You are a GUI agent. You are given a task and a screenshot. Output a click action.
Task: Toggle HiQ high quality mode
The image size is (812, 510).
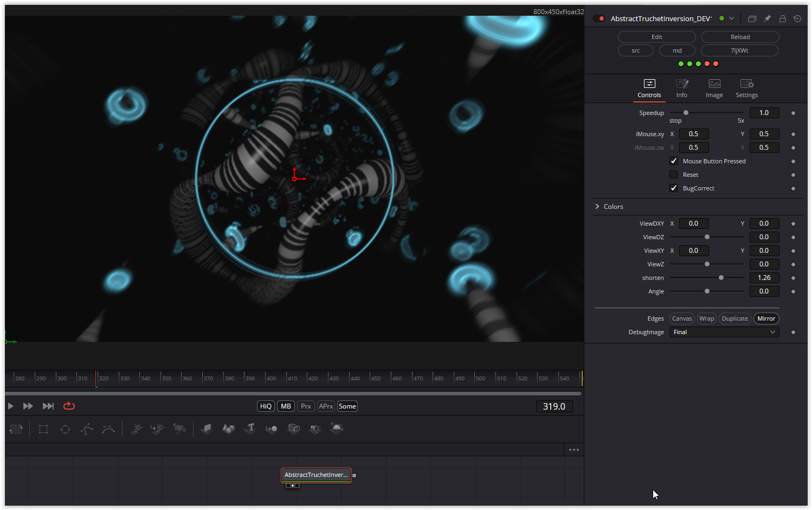tap(266, 406)
